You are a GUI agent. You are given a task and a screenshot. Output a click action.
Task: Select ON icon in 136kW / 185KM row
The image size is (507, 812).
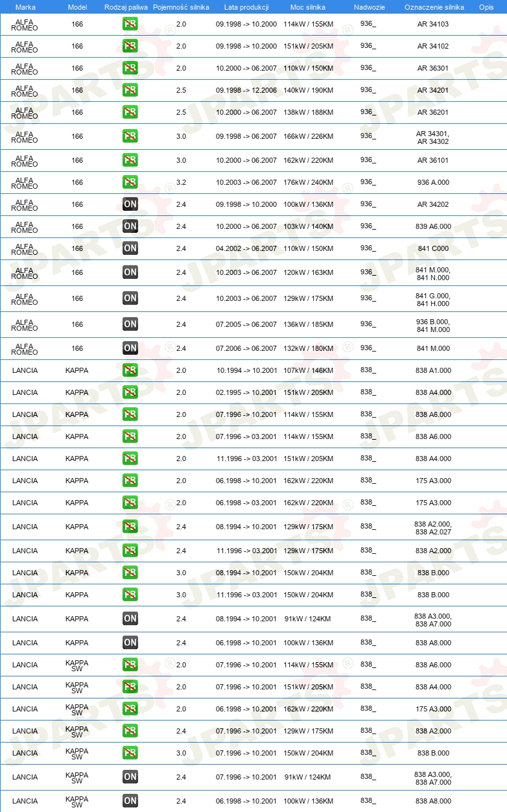pyautogui.click(x=130, y=325)
